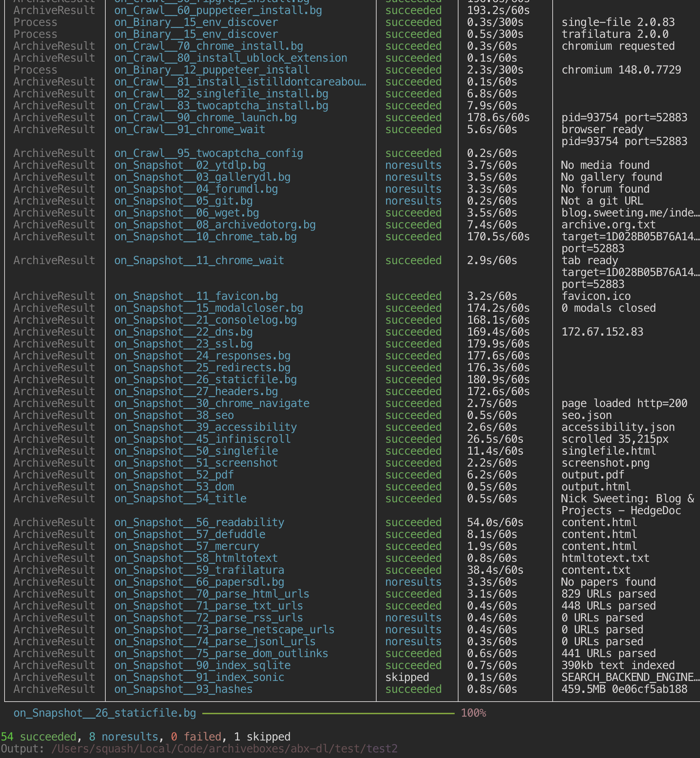
Task: Click the on_Crawl__90_chrome_launch.bg row
Action: tap(206, 117)
